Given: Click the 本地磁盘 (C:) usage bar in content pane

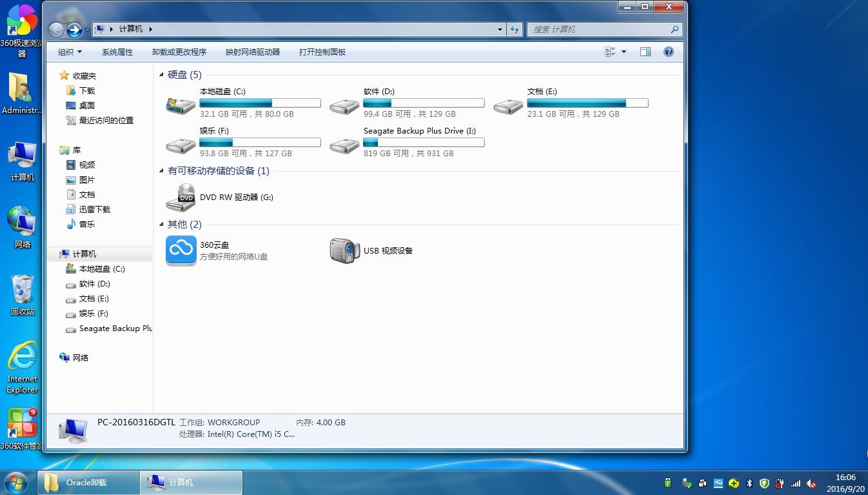Looking at the screenshot, I should pyautogui.click(x=260, y=103).
